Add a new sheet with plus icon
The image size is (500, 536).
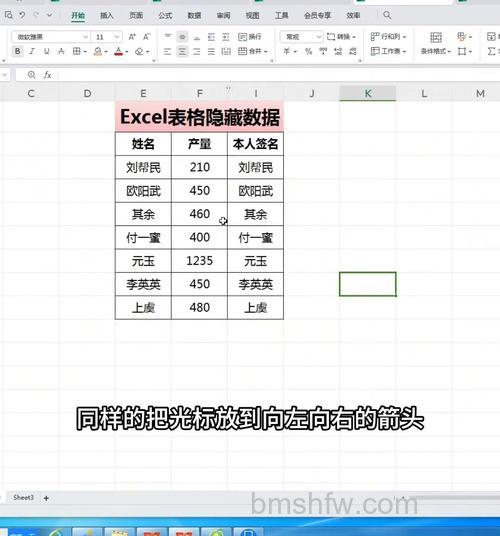[46, 498]
